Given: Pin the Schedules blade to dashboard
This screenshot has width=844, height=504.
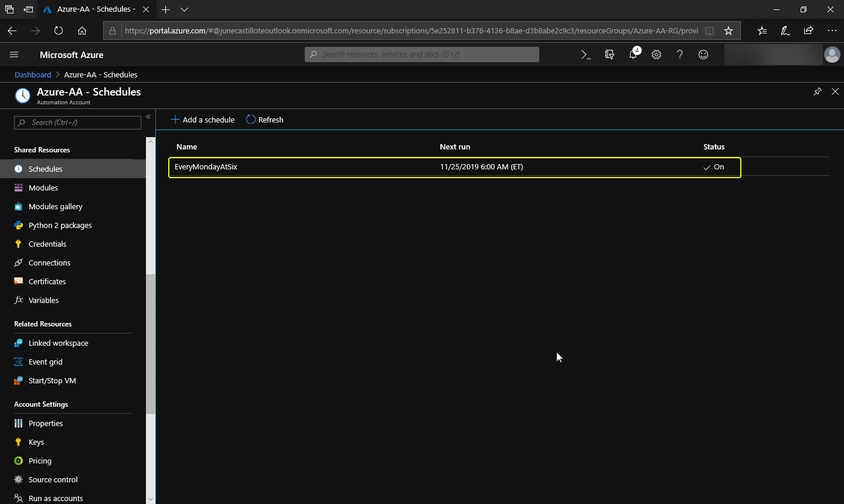Looking at the screenshot, I should [817, 91].
